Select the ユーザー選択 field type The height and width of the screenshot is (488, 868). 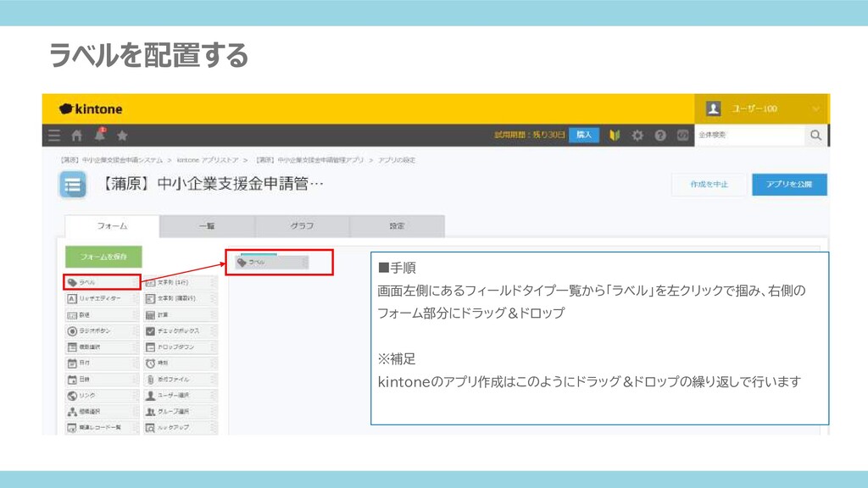click(181, 396)
